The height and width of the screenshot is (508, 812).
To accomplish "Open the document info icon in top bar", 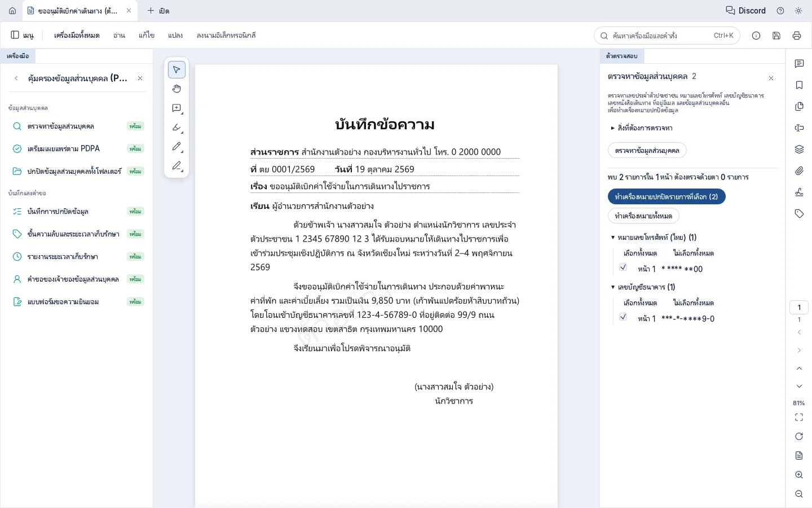I will click(756, 36).
